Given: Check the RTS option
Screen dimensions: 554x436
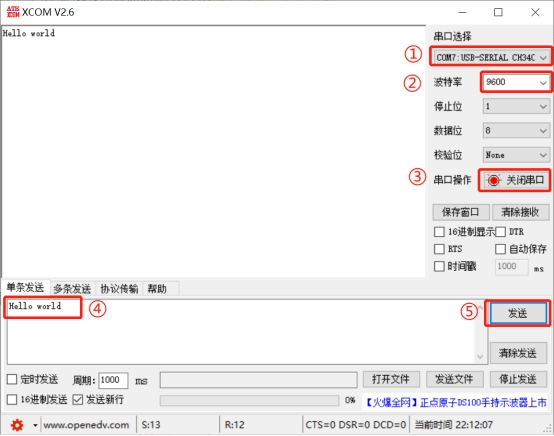Looking at the screenshot, I should tap(439, 249).
